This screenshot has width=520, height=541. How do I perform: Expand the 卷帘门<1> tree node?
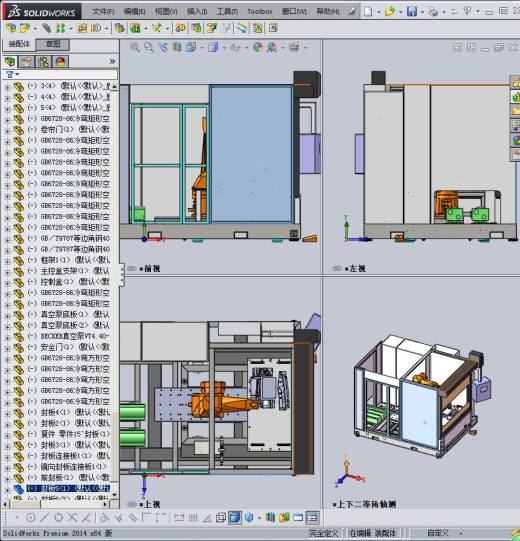click(7, 130)
